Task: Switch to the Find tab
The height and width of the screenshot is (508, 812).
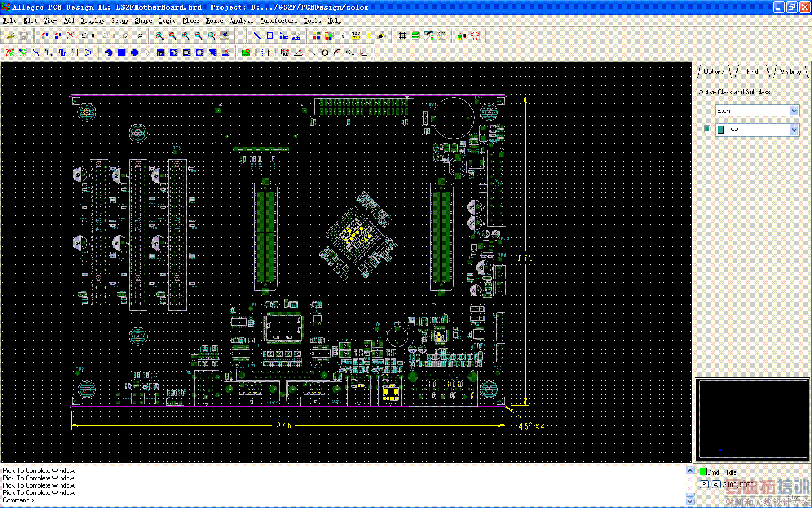Action: click(752, 72)
